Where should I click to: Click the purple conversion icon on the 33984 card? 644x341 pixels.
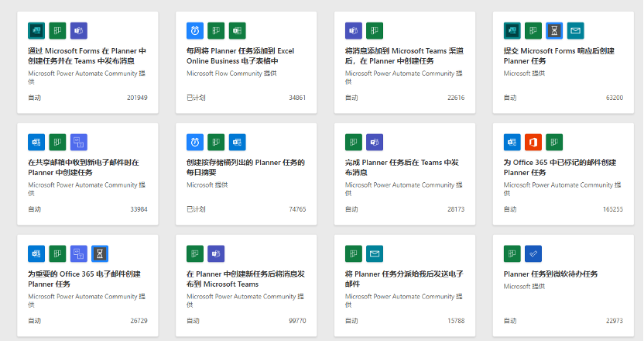[79, 142]
